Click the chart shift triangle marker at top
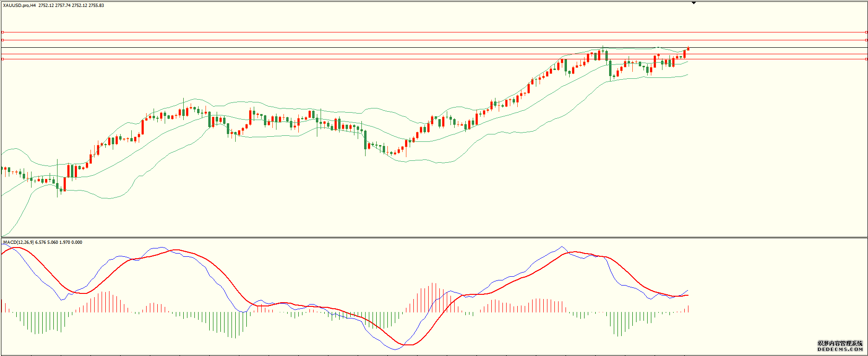The image size is (868, 356). 694,3
